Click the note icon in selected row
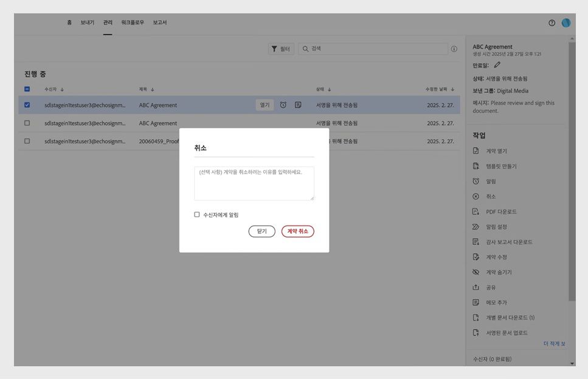 298,105
